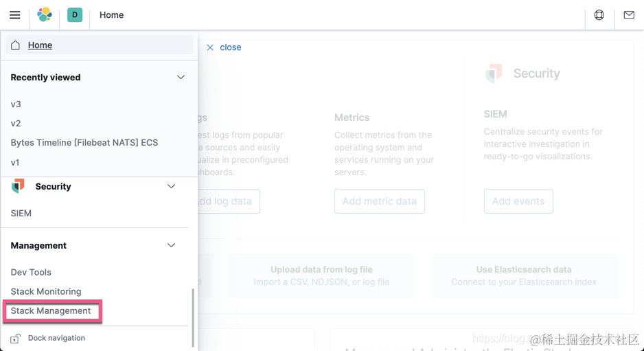Open recently viewed Bytes Timeline dashboard
Image resolution: width=644 pixels, height=351 pixels.
tap(84, 143)
